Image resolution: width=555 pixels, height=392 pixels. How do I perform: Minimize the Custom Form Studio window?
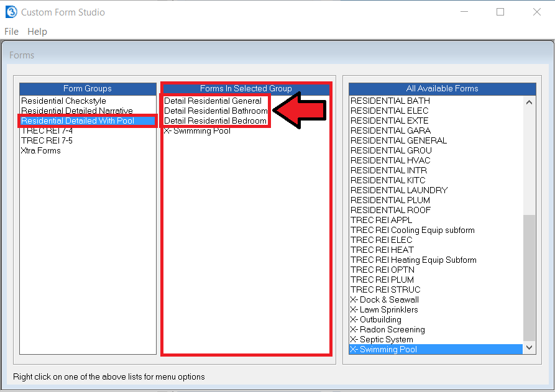click(464, 12)
